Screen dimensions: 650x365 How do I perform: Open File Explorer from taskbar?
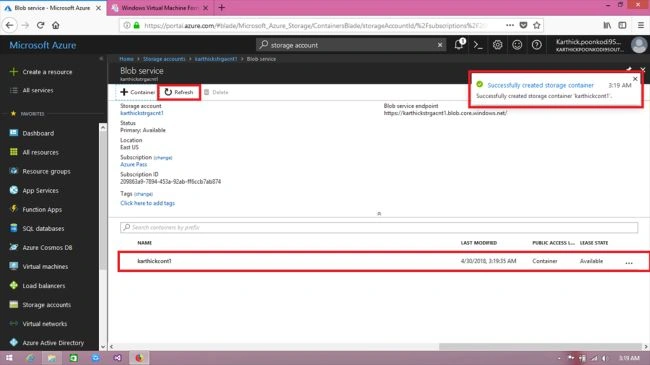click(51, 358)
